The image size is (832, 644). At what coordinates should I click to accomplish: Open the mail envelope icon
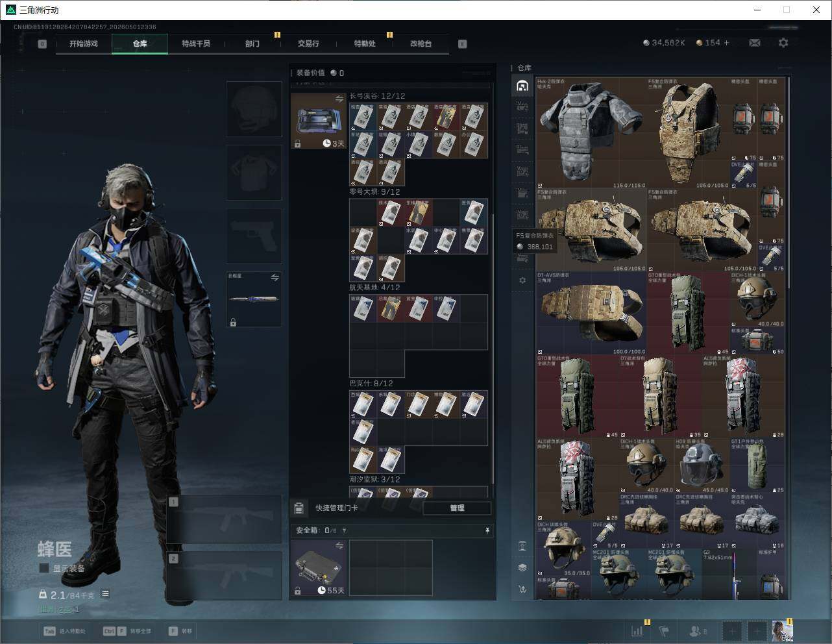(754, 43)
